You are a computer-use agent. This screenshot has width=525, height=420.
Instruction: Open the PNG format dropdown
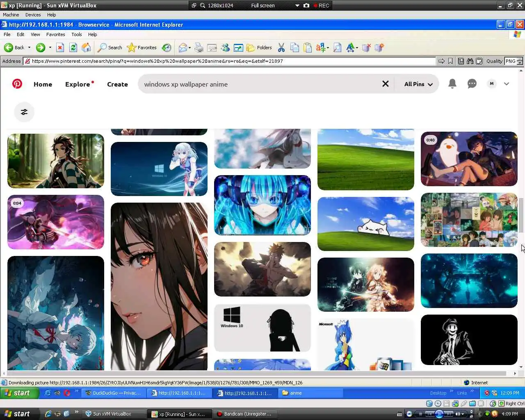click(514, 61)
